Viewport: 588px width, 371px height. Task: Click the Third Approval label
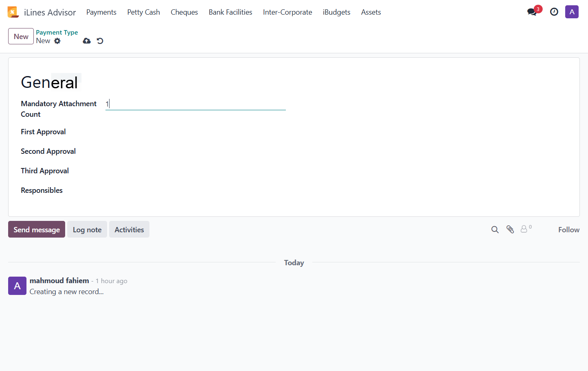coord(45,171)
